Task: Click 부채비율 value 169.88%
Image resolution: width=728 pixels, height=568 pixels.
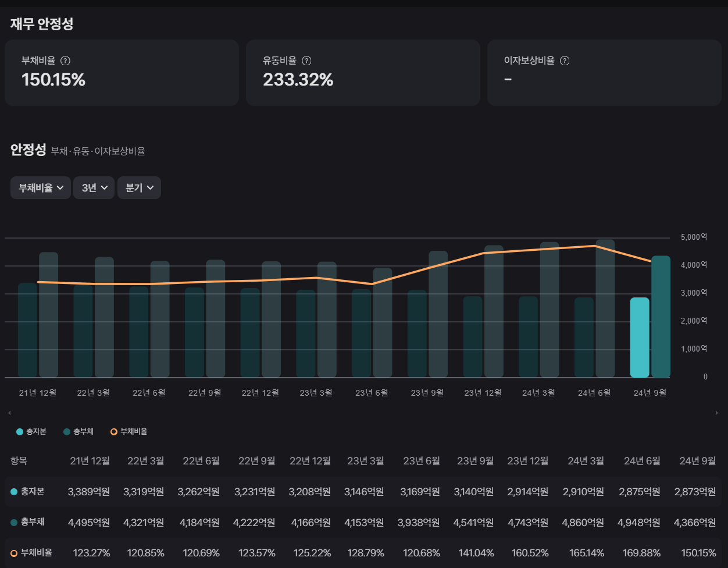Action: 641,553
